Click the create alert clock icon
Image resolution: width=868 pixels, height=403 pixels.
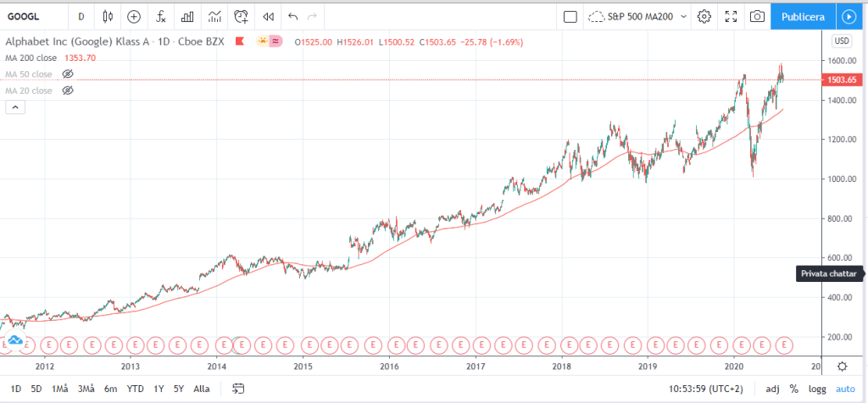point(242,16)
